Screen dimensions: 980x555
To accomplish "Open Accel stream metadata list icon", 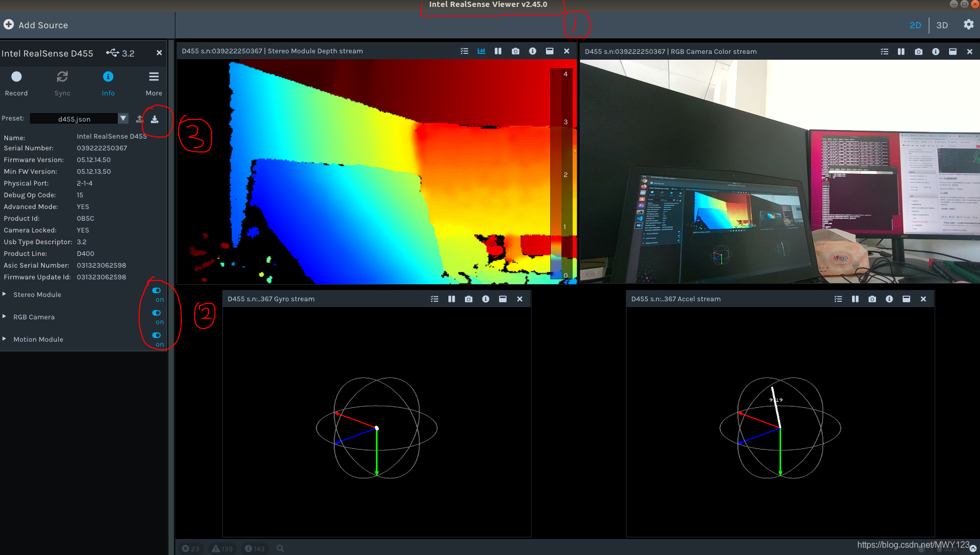I will pyautogui.click(x=838, y=299).
